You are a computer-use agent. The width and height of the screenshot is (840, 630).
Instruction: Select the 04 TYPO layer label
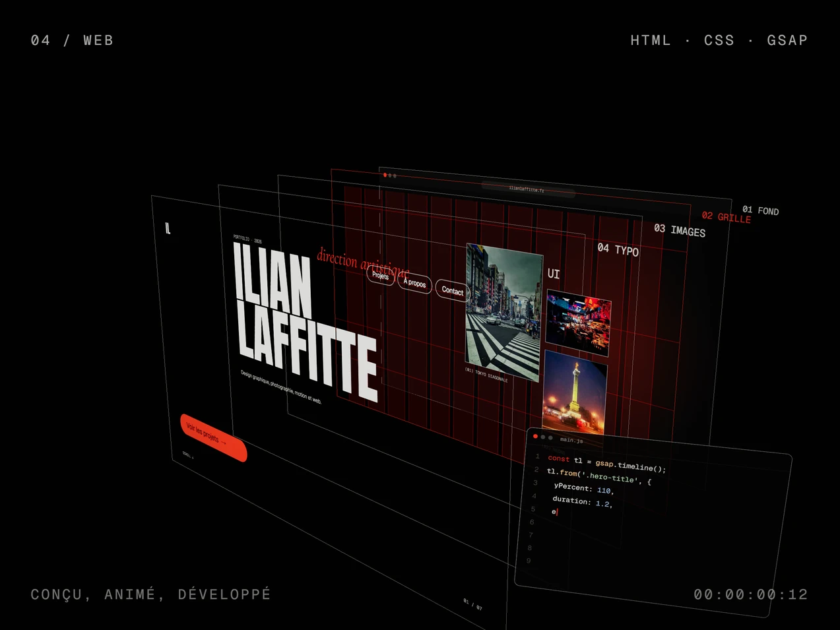pos(618,249)
